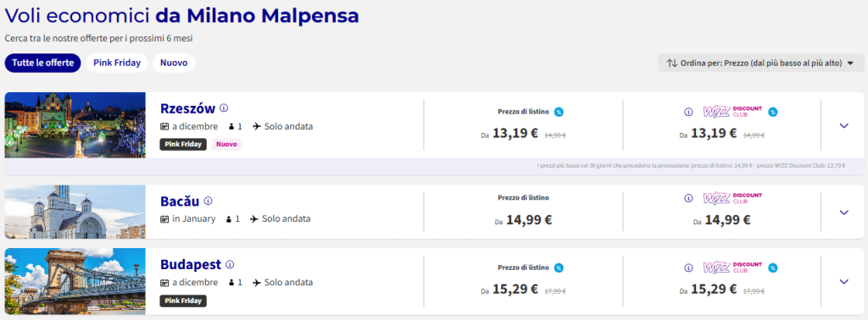Click percent badge beside Budapest WIZZ Discount Club

773,268
